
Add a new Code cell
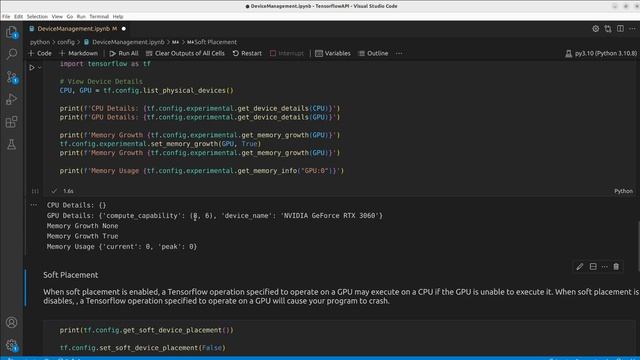coord(40,53)
